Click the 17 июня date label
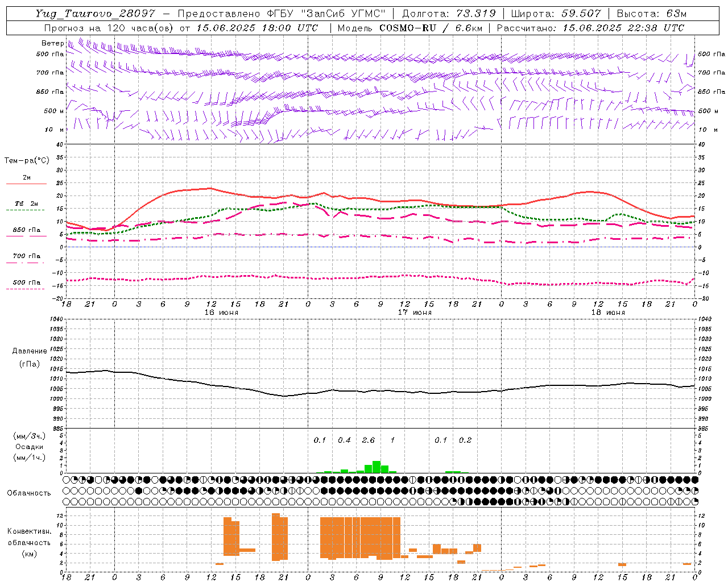 tap(415, 313)
